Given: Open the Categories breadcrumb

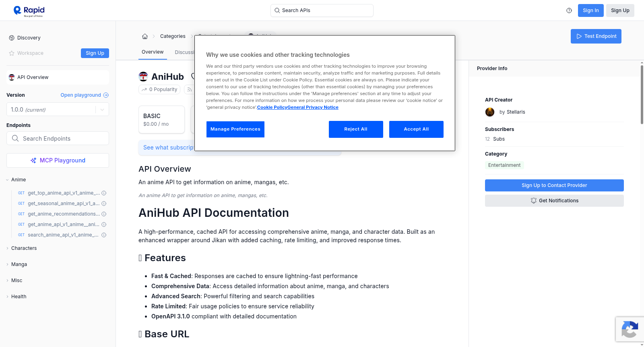Looking at the screenshot, I should [x=173, y=36].
